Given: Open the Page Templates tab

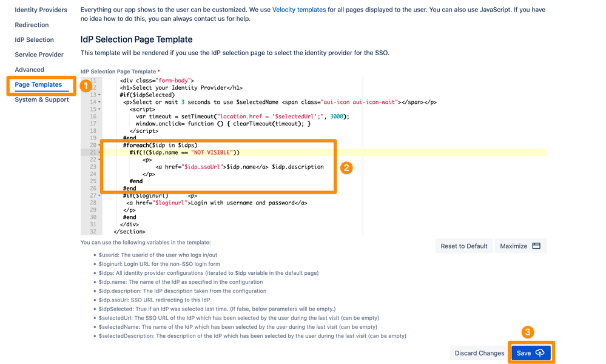Looking at the screenshot, I should pyautogui.click(x=38, y=84).
